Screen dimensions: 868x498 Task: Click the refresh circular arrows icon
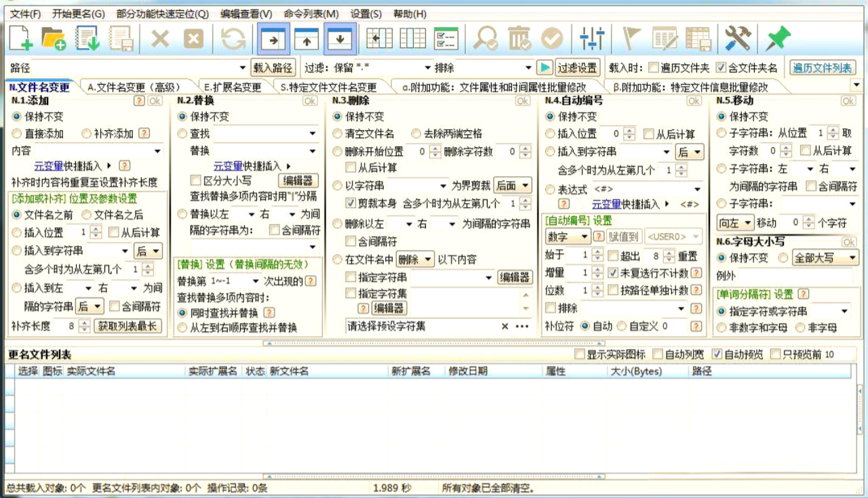[233, 39]
